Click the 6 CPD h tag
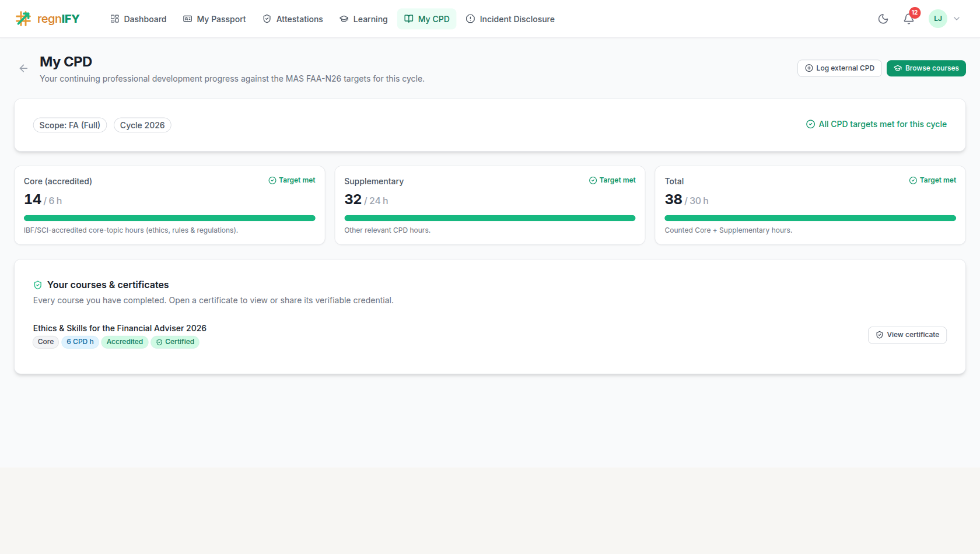 80,342
